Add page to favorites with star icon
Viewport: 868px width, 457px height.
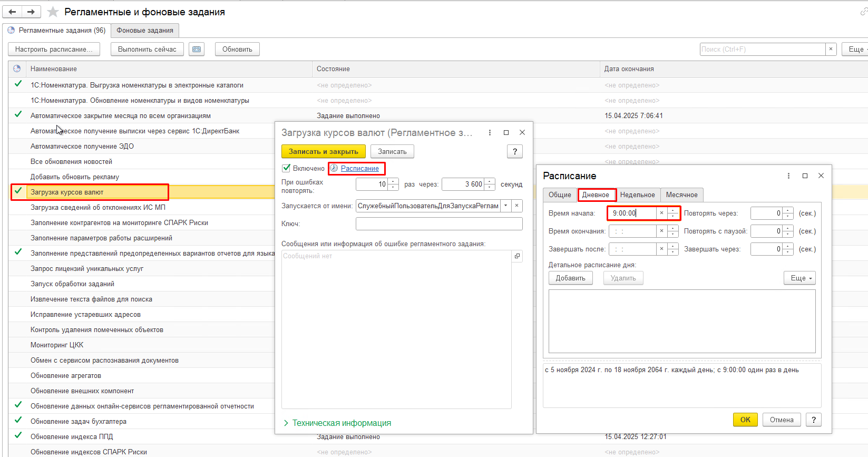tap(53, 12)
